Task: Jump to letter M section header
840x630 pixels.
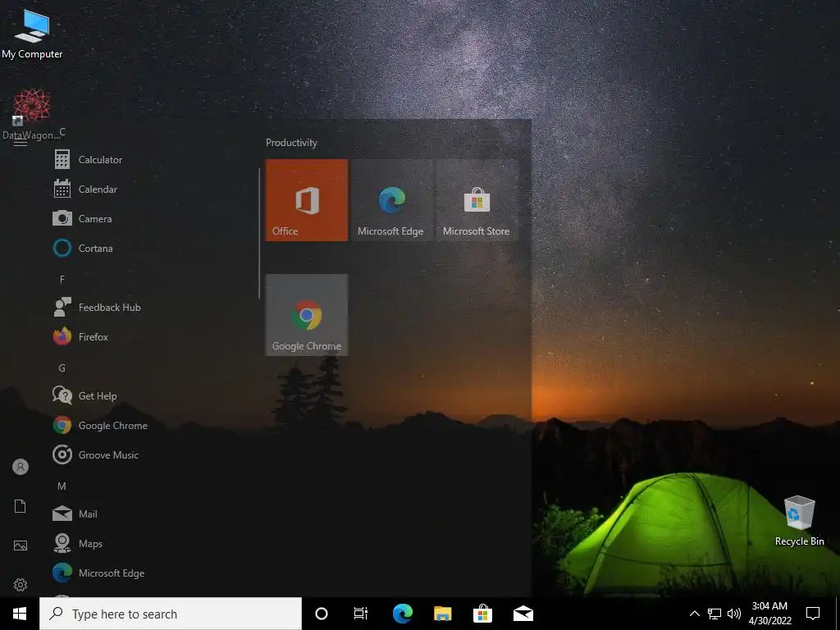Action: (62, 486)
